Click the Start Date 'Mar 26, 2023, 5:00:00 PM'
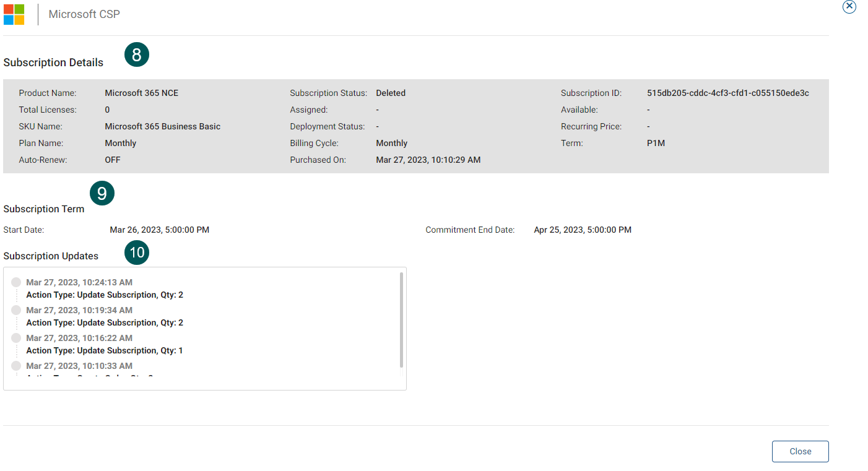The image size is (868, 471). tap(160, 230)
